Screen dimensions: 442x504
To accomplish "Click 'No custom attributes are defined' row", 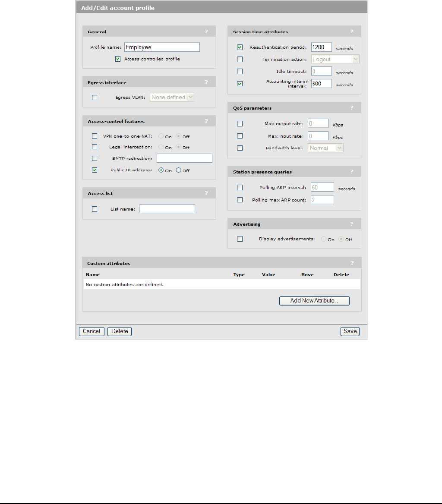I will (222, 284).
